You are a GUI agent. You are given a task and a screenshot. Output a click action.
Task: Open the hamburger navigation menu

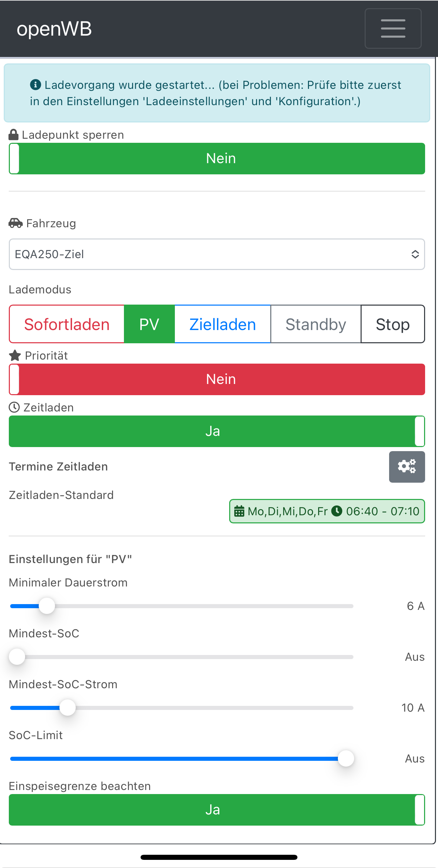(393, 28)
